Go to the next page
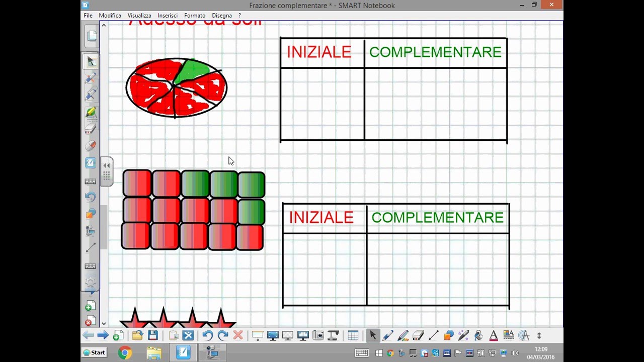The height and width of the screenshot is (362, 644). pyautogui.click(x=103, y=335)
